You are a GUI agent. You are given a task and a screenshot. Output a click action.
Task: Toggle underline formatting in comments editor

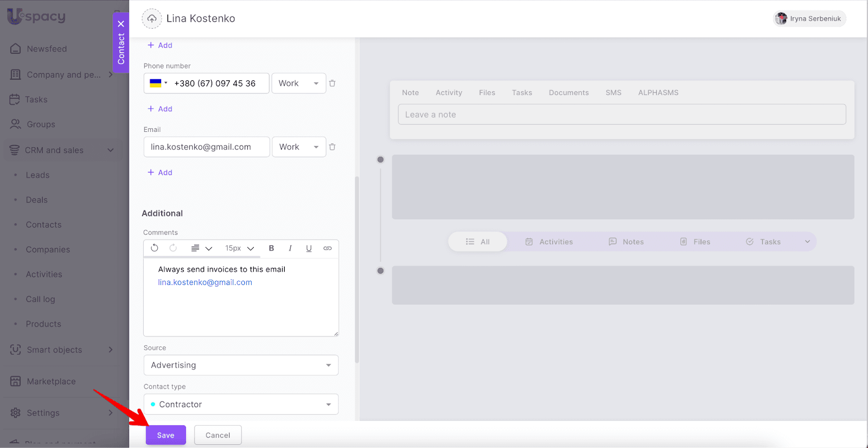(x=309, y=248)
